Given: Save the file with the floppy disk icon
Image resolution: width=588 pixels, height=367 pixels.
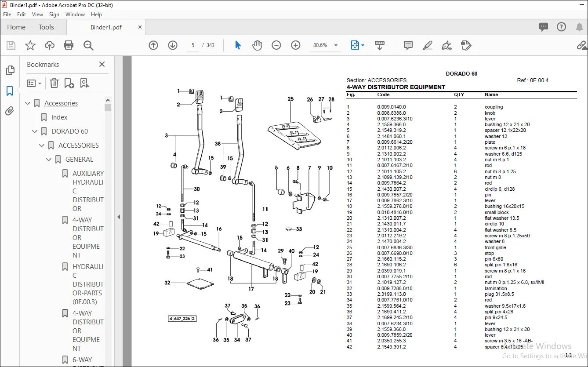Looking at the screenshot, I should 11,45.
